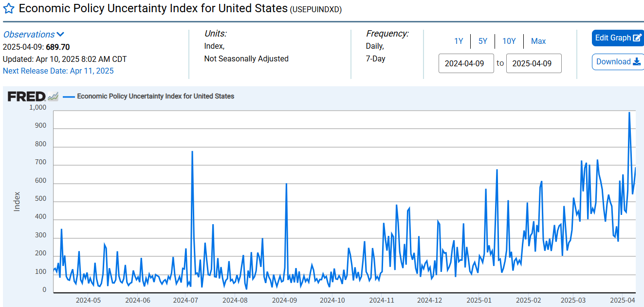Show Max time range
644x307 pixels.
(x=538, y=41)
